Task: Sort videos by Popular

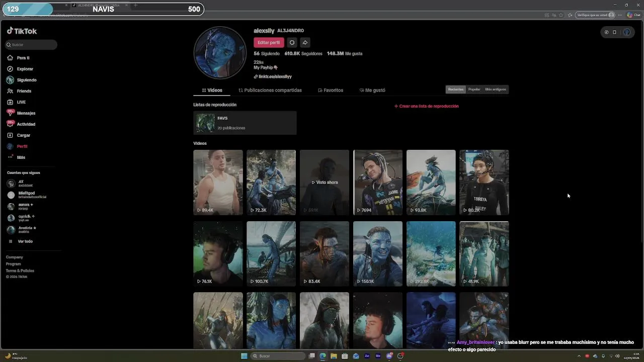Action: (474, 89)
